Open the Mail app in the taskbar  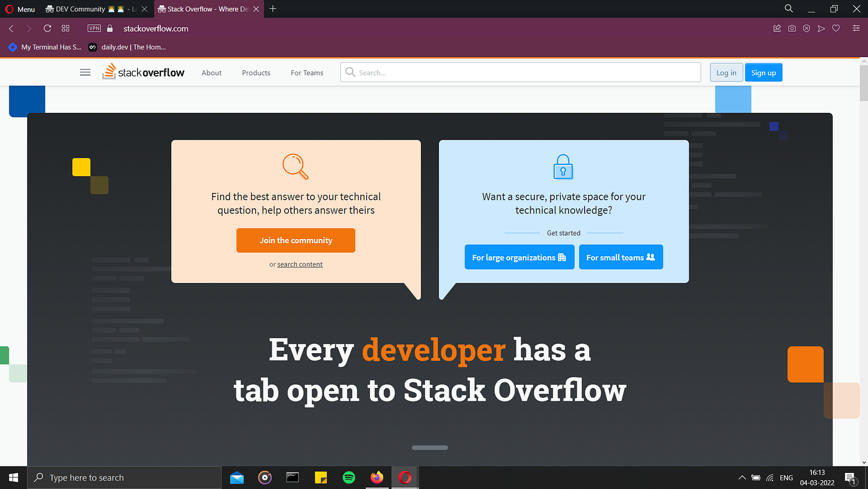click(x=237, y=477)
